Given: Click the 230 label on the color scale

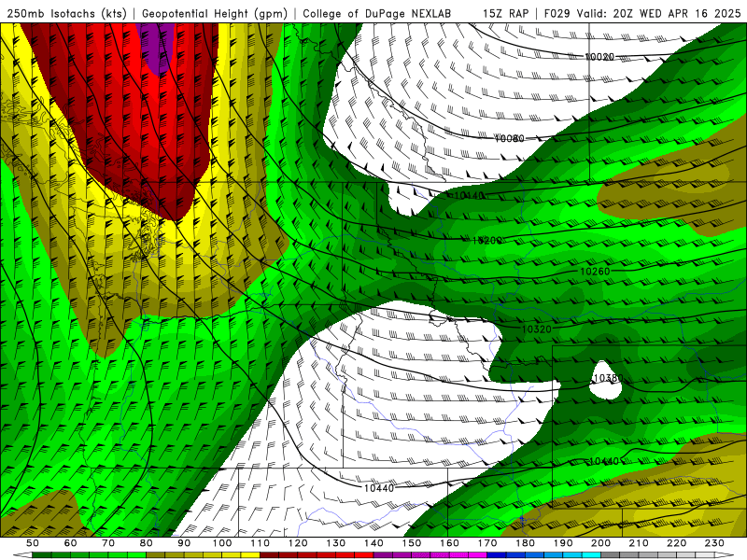Looking at the screenshot, I should tap(714, 543).
